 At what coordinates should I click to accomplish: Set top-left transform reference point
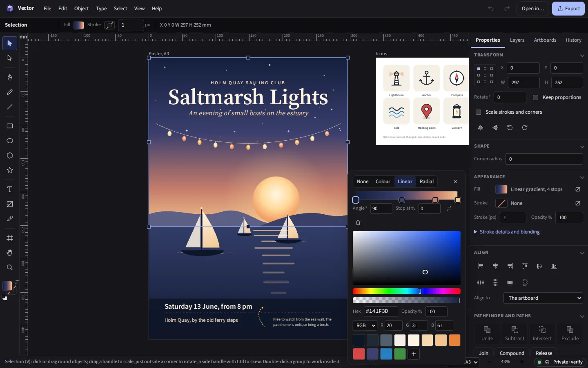(479, 69)
